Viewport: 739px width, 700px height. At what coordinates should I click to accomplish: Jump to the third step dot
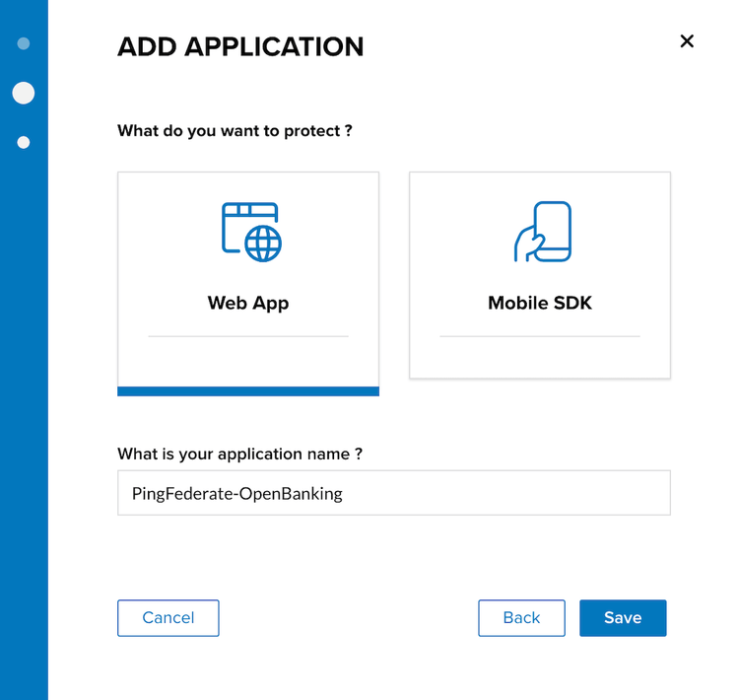tap(24, 142)
